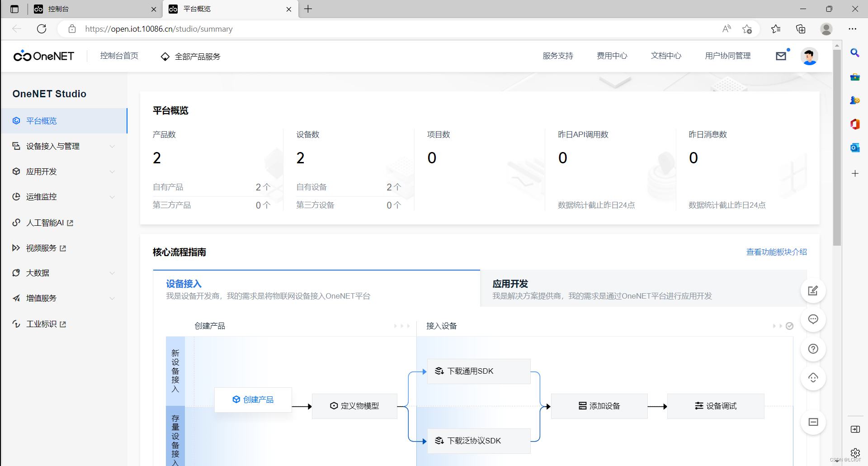Select 平台概览 in sidebar
This screenshot has height=466, width=868.
(x=64, y=121)
